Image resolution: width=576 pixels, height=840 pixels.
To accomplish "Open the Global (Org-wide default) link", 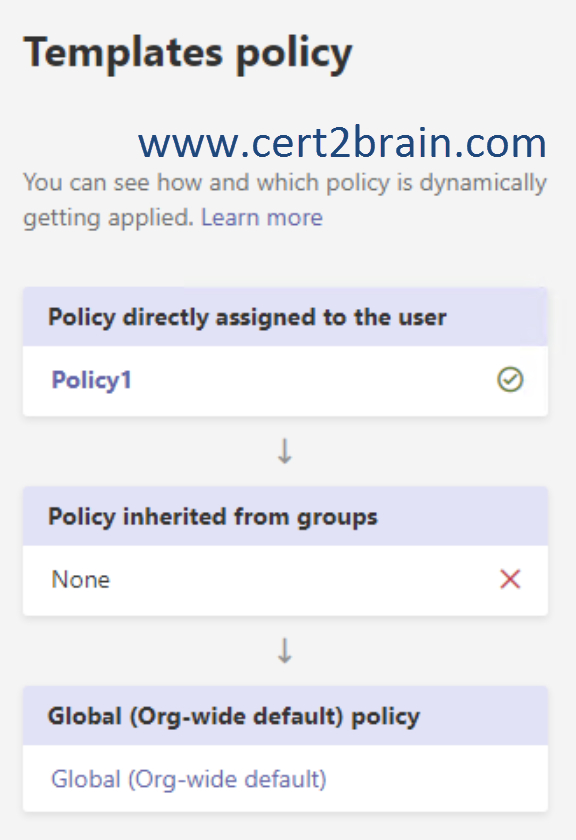I will (189, 779).
